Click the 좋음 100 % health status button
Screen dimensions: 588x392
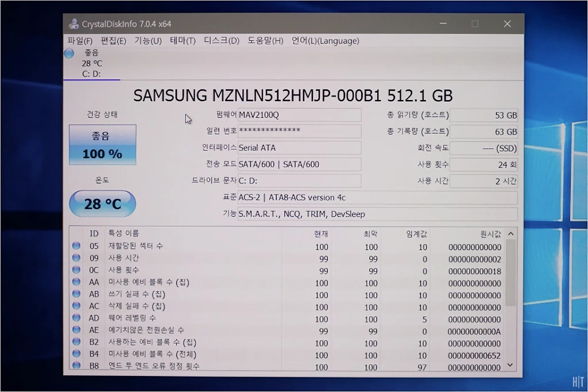(102, 145)
